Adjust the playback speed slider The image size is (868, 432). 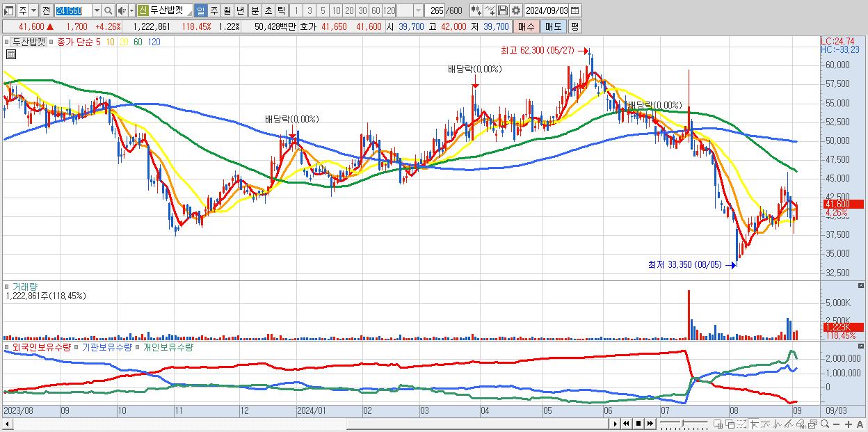(683, 424)
